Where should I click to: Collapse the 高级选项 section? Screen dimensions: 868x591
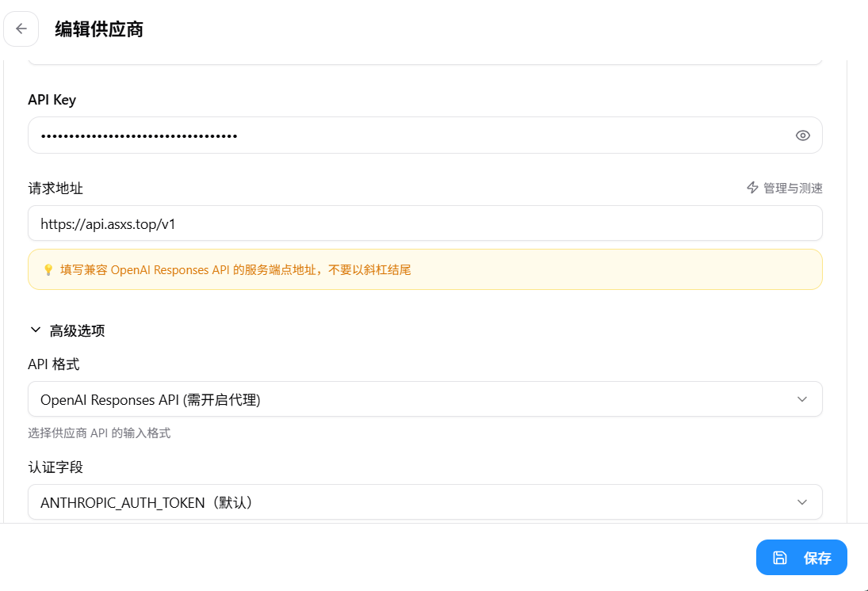tap(67, 330)
